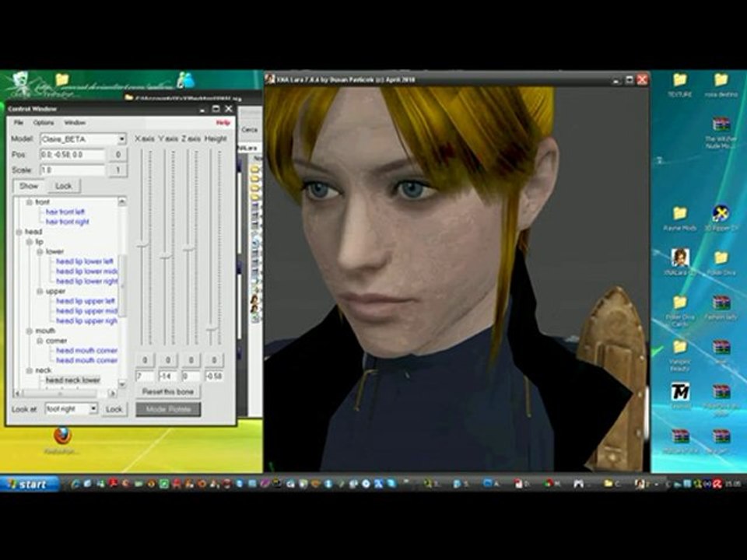
Task: Click into the Scale input field
Action: click(x=72, y=170)
